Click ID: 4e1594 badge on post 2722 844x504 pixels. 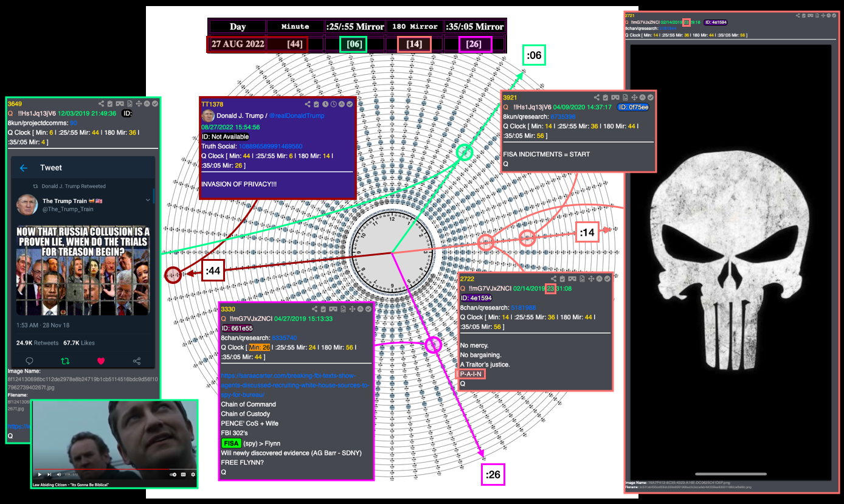click(476, 298)
